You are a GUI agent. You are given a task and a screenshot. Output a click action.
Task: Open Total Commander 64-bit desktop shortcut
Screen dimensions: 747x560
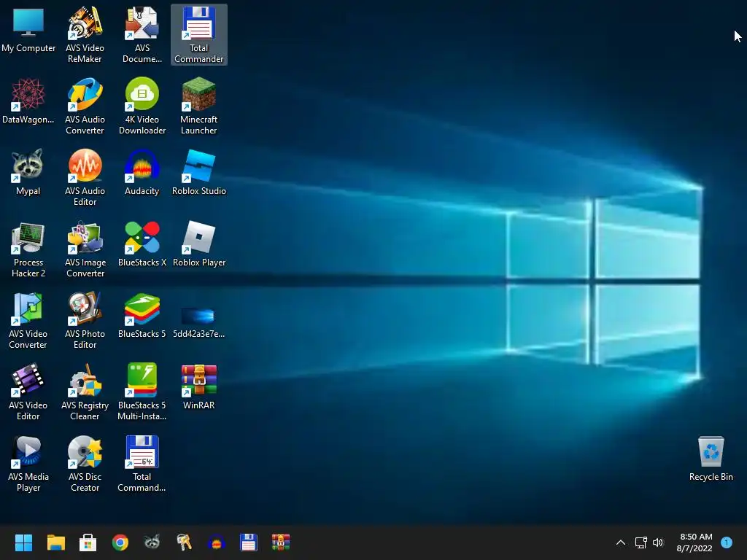tap(142, 463)
